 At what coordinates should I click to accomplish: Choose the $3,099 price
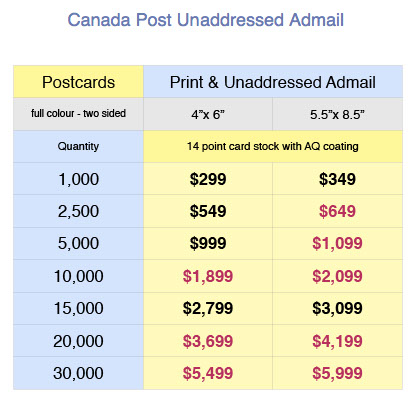pos(337,308)
